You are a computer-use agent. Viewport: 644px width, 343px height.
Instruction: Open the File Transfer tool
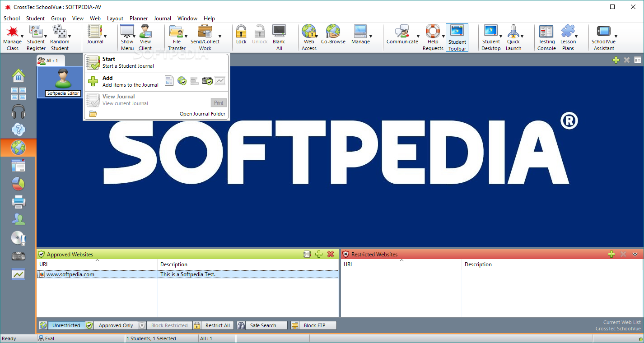coord(177,37)
